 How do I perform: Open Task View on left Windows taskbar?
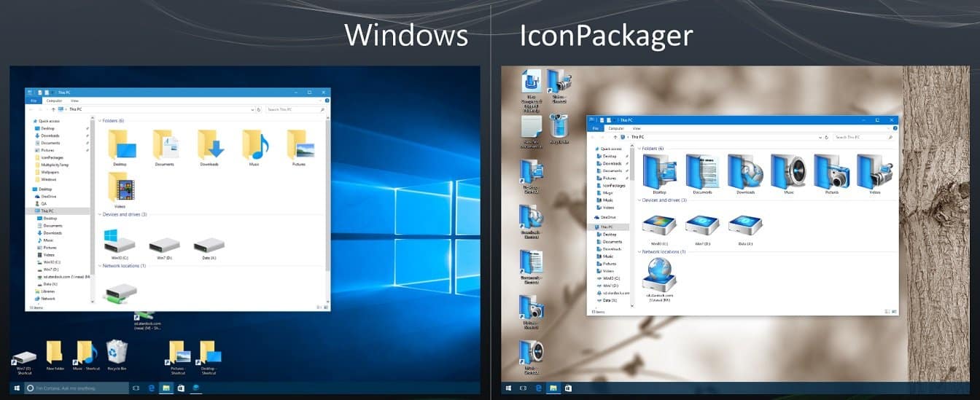(x=136, y=388)
